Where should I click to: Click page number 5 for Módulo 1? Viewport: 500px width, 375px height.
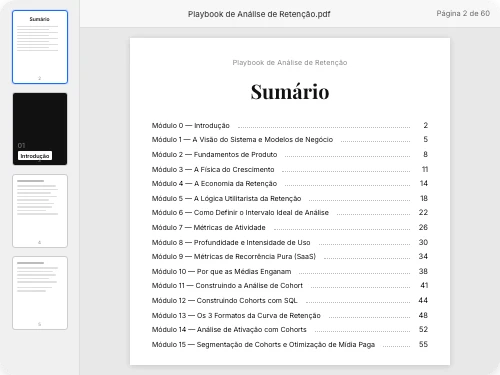(426, 139)
